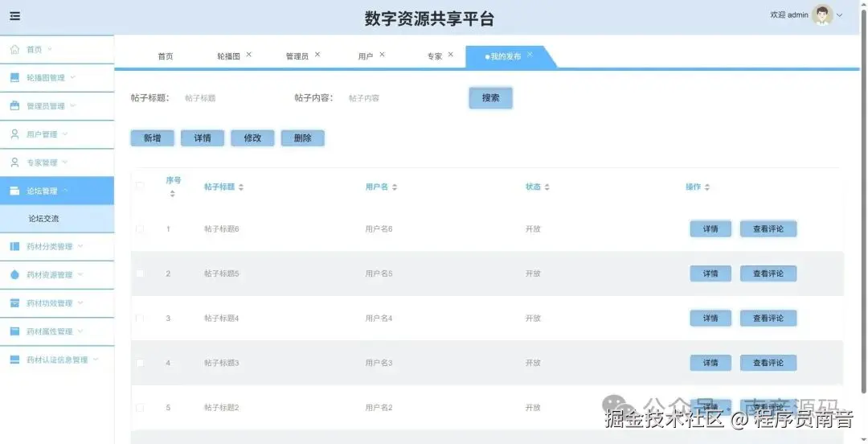Click the 论坛管理 card icon

[15, 191]
